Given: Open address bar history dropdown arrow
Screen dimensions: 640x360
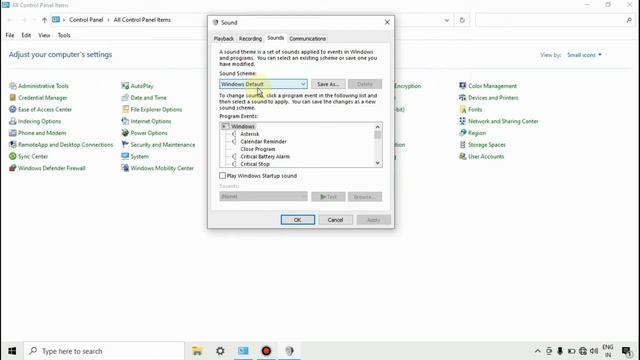Looking at the screenshot, I should pyautogui.click(x=447, y=20).
